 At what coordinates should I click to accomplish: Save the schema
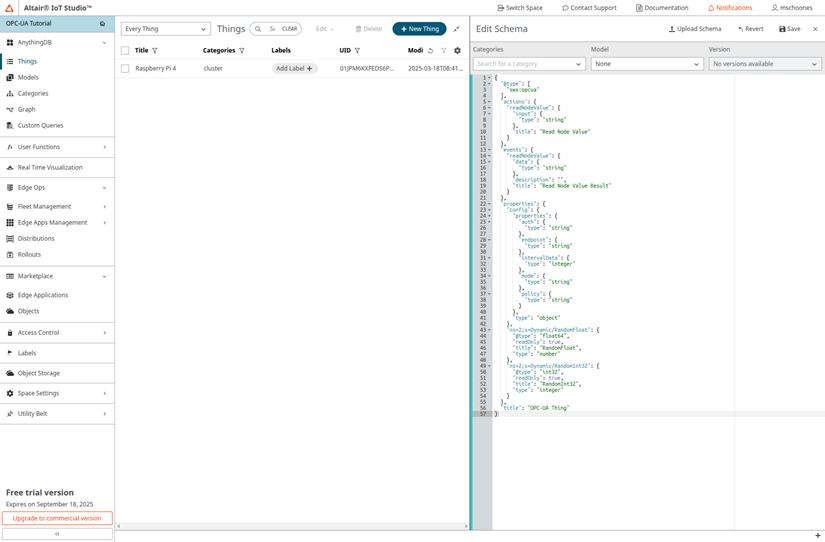click(x=790, y=29)
